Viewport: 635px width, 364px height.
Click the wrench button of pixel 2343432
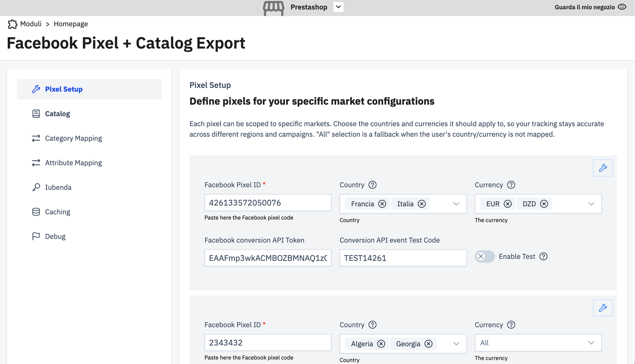(603, 308)
